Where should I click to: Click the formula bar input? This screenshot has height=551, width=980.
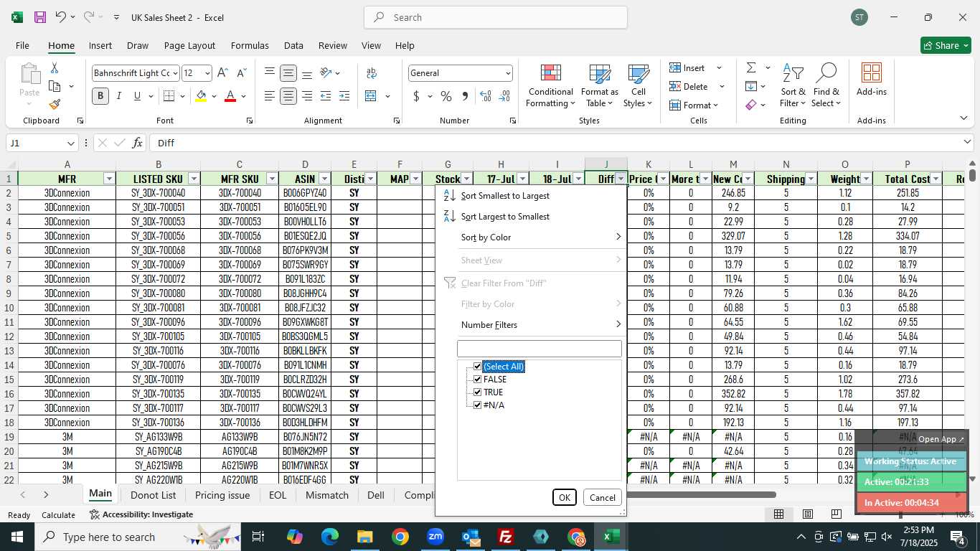point(560,143)
